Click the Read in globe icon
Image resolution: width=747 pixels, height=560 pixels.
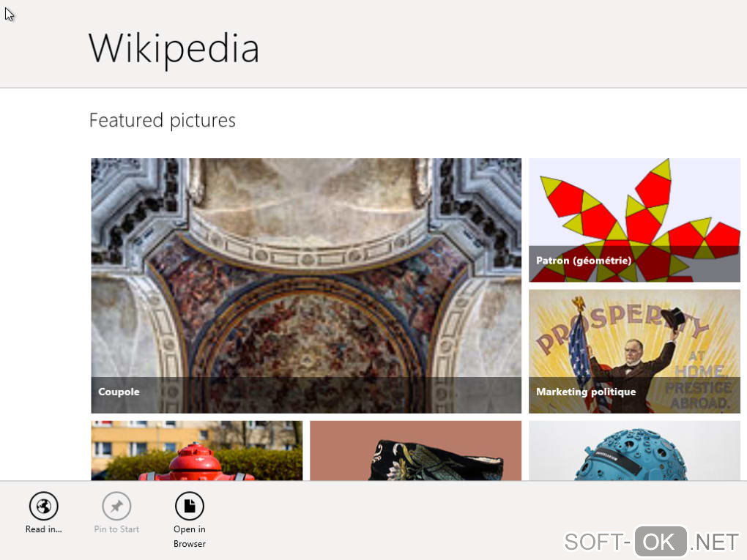pos(43,506)
